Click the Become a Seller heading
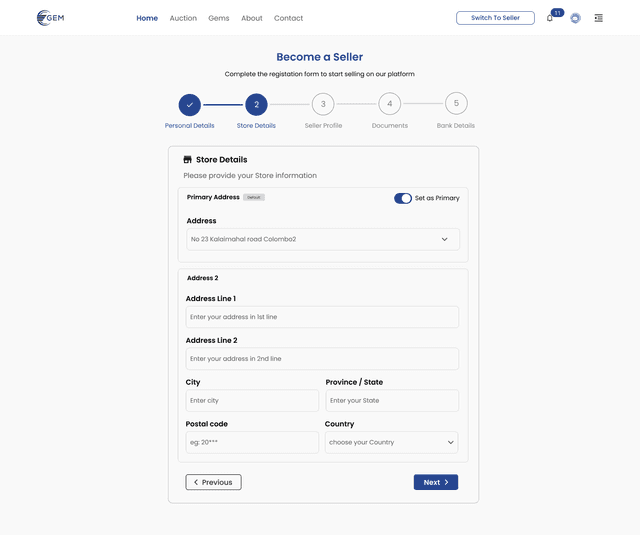The image size is (640, 535). [x=320, y=57]
